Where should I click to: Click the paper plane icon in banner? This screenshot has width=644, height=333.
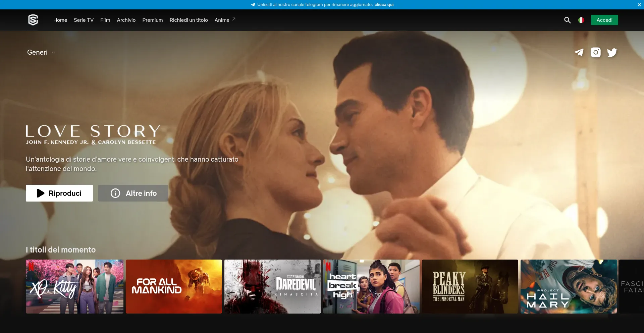(x=253, y=5)
